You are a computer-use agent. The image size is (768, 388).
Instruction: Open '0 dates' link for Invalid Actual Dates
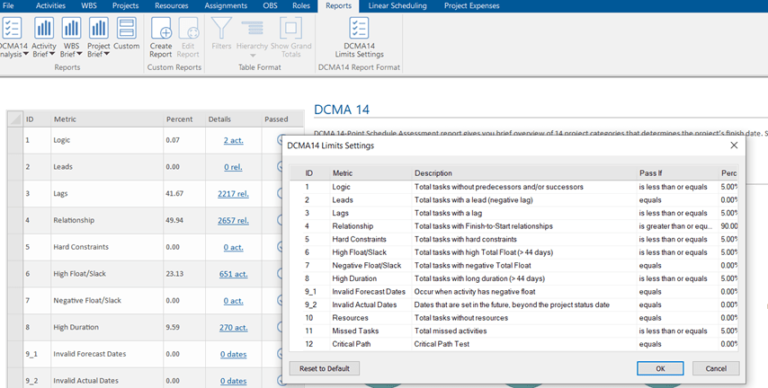[233, 381]
